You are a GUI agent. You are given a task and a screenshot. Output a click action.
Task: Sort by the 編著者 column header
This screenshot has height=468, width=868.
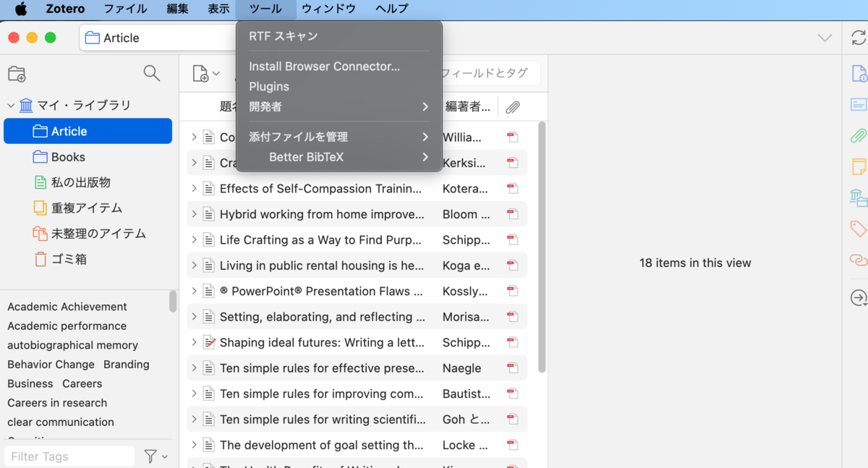[467, 107]
